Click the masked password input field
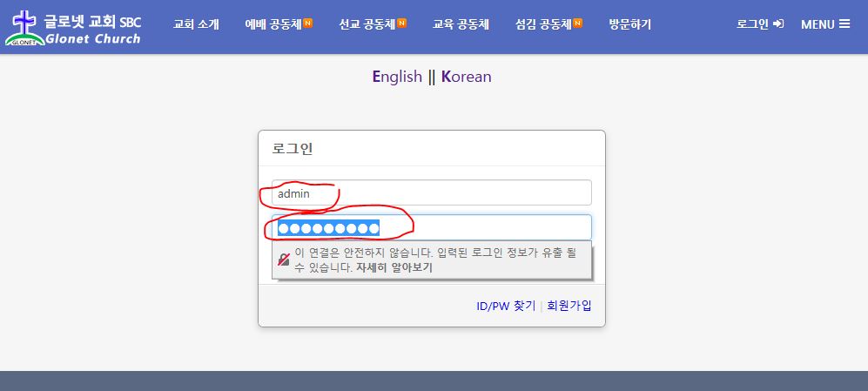Screen dimensions: 868x391 pos(431,228)
